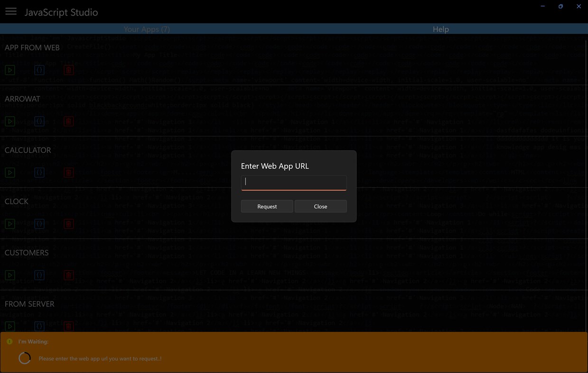Image resolution: width=588 pixels, height=373 pixels.
Task: Click the 'Please enter the web app url' message
Action: pos(100,358)
